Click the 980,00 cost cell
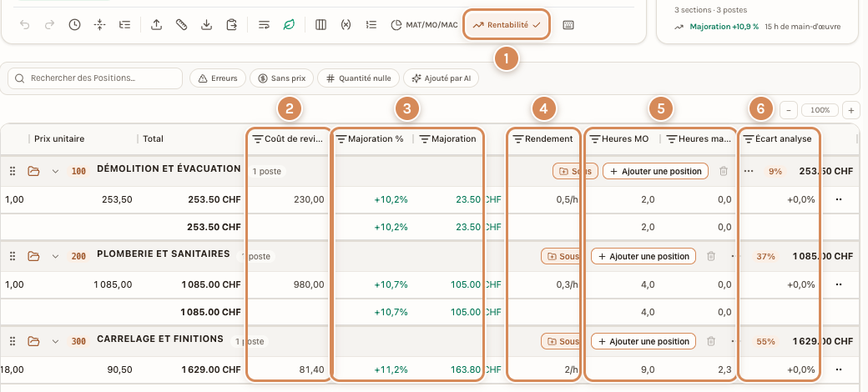 coord(310,284)
